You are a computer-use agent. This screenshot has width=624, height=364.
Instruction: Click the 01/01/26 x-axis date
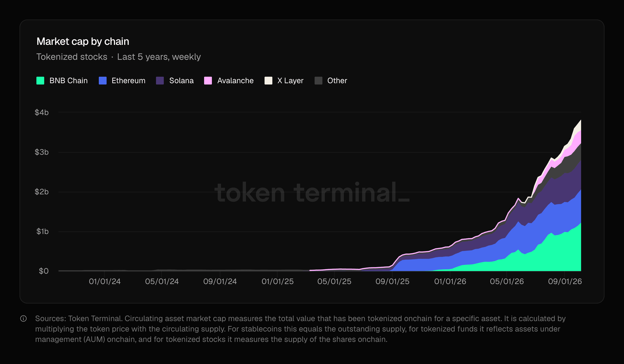point(450,281)
